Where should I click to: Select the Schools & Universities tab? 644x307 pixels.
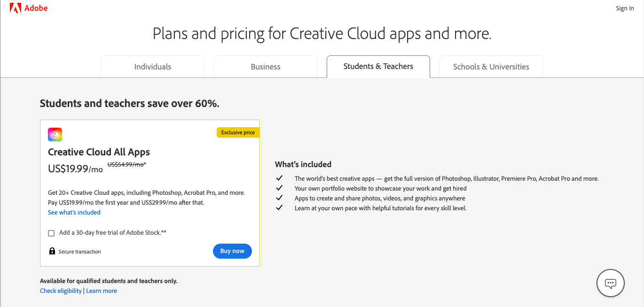pyautogui.click(x=491, y=66)
